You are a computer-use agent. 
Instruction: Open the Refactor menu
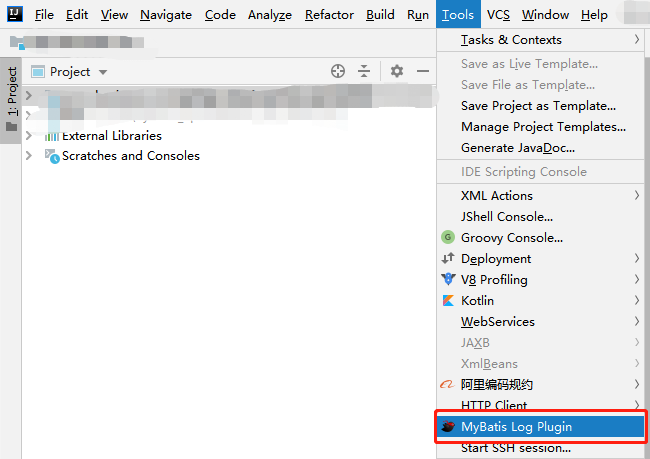pyautogui.click(x=329, y=15)
